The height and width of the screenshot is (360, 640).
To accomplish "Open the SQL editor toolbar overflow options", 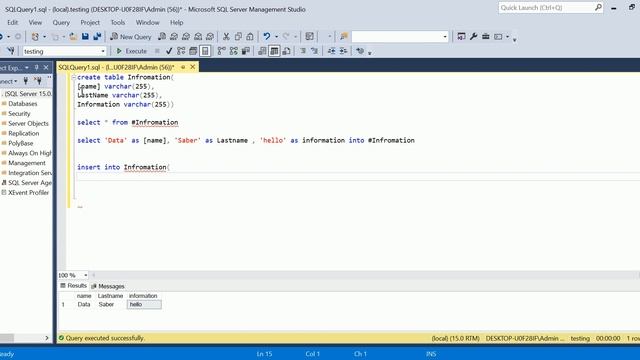I will 370,53.
